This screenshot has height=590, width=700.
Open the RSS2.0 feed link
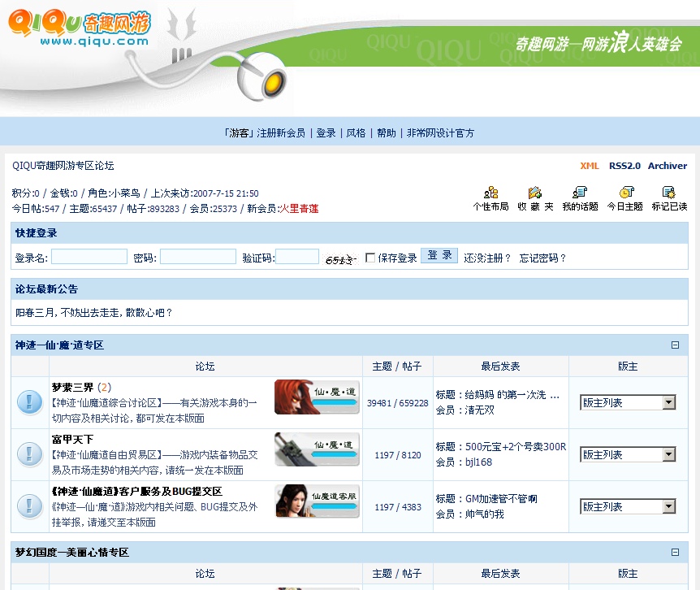(x=624, y=166)
